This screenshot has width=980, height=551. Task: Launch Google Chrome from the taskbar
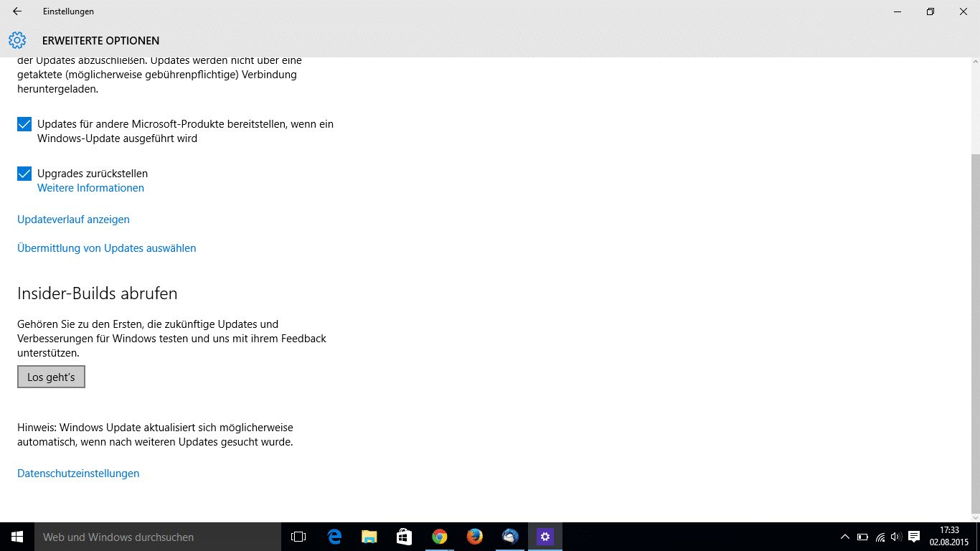(x=440, y=537)
